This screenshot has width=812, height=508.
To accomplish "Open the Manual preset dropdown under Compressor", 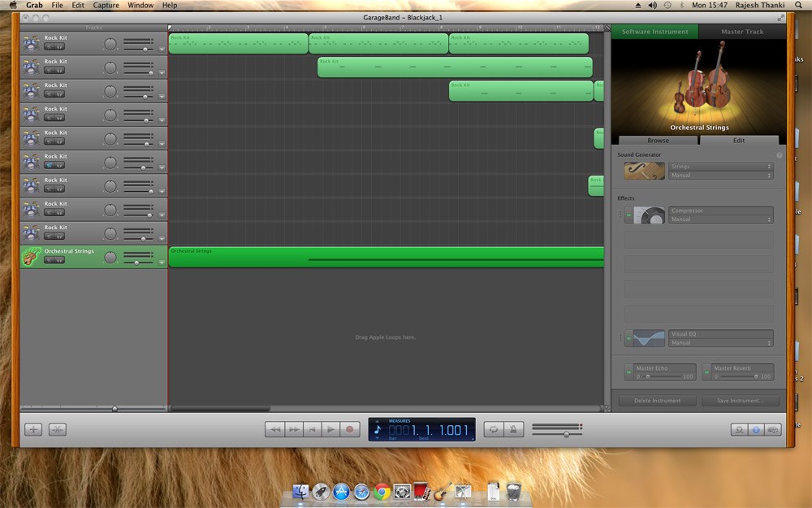I will [721, 219].
